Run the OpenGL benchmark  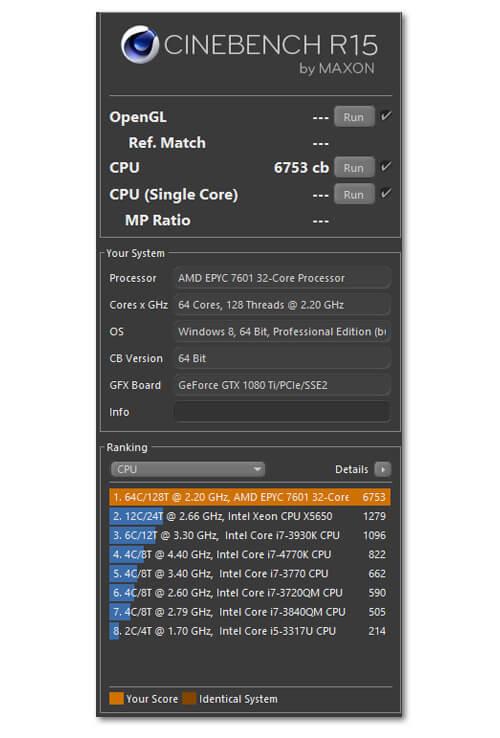click(x=354, y=117)
